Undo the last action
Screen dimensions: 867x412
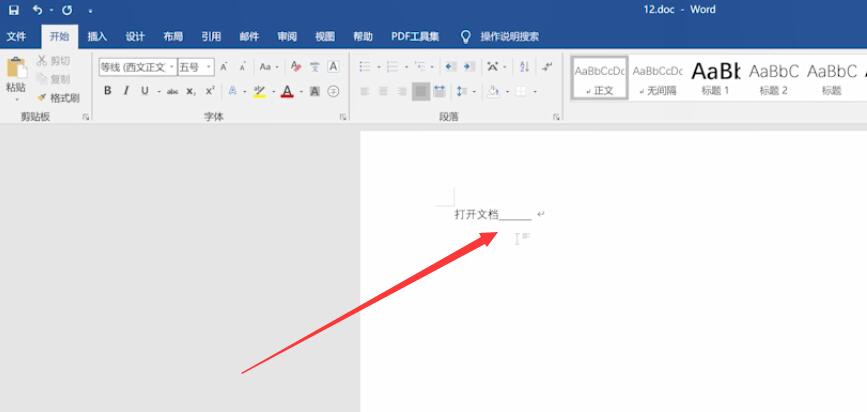pos(37,10)
